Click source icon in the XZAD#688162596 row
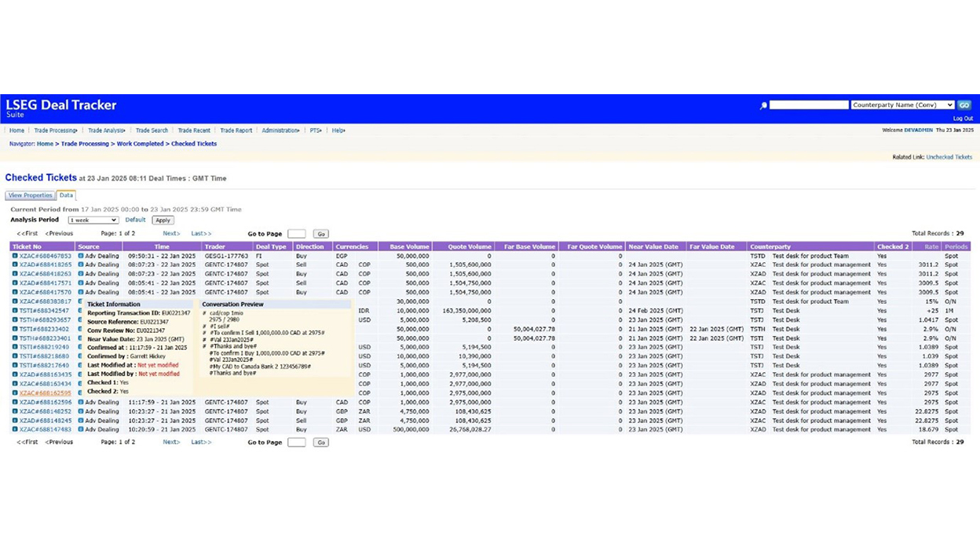Viewport: 980px width, 551px height. [81, 403]
